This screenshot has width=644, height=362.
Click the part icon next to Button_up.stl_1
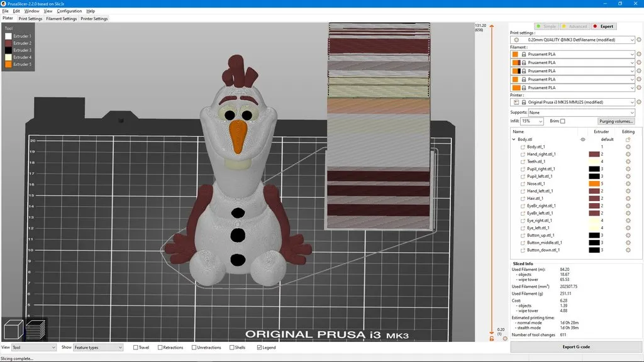523,236
